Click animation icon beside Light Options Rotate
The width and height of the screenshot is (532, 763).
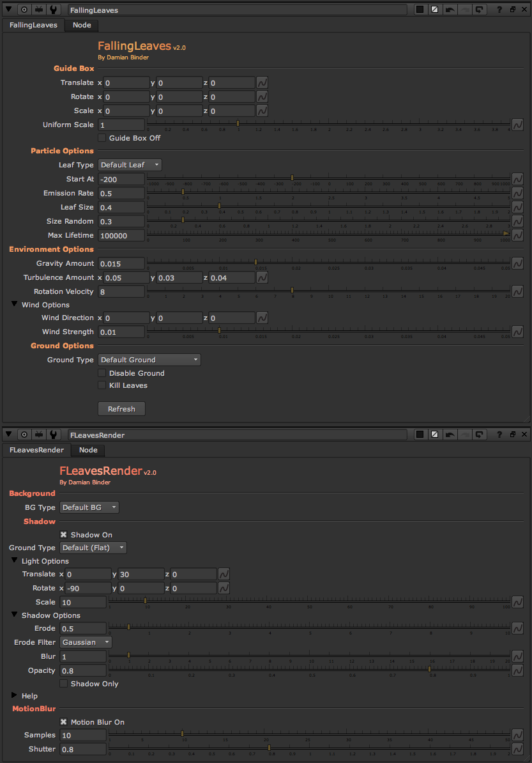[x=224, y=588]
